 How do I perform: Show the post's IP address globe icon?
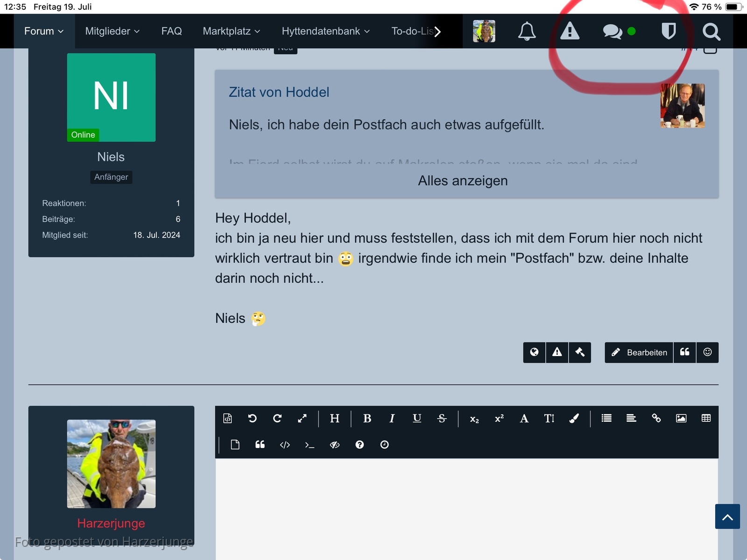534,352
